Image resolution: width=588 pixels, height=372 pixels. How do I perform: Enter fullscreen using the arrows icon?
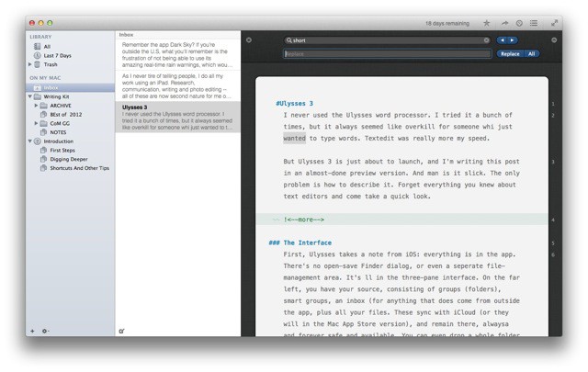(x=554, y=22)
